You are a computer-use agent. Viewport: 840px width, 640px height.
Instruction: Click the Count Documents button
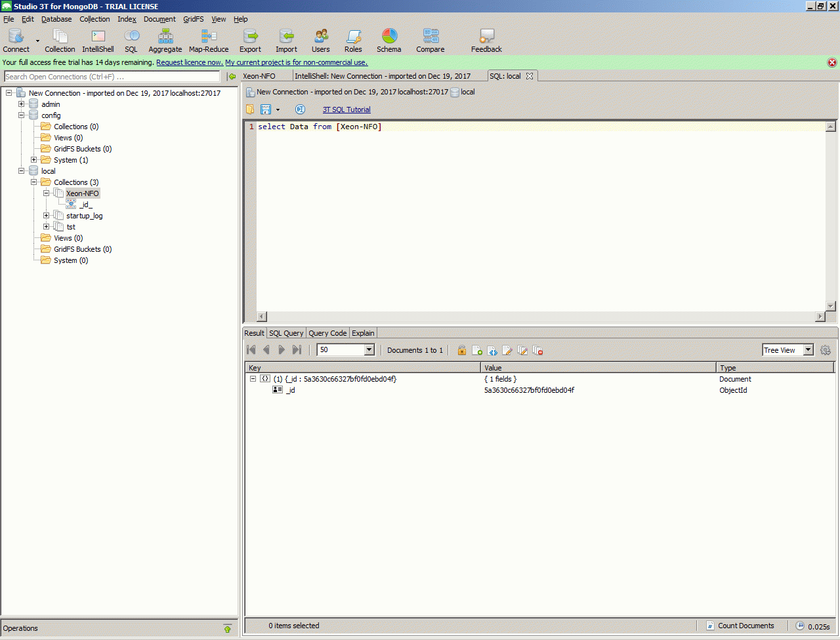(739, 626)
